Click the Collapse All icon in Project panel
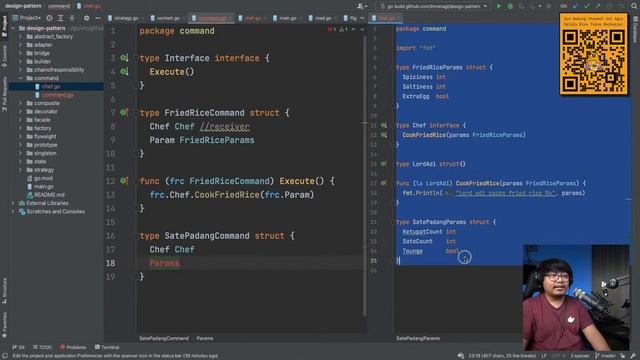640x360 pixels. (x=72, y=18)
